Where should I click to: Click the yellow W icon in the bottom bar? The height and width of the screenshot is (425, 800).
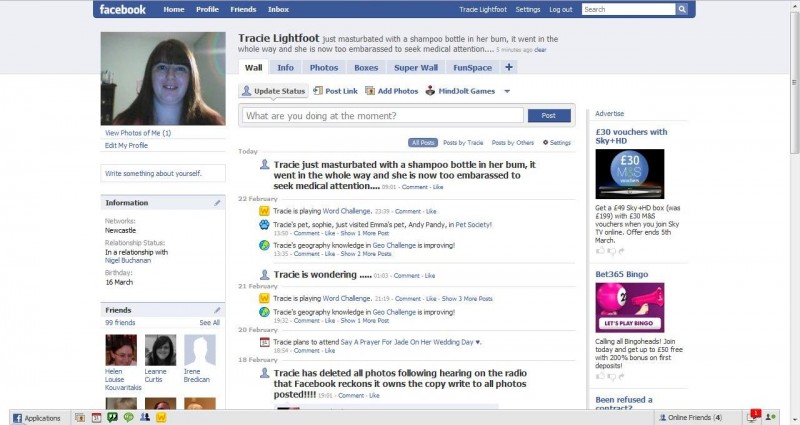point(161,417)
